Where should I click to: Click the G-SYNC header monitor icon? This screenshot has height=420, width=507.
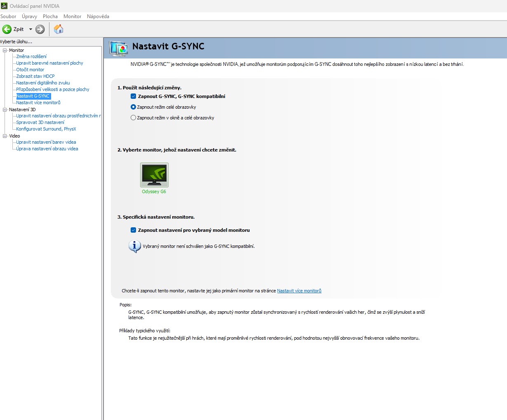(x=119, y=48)
